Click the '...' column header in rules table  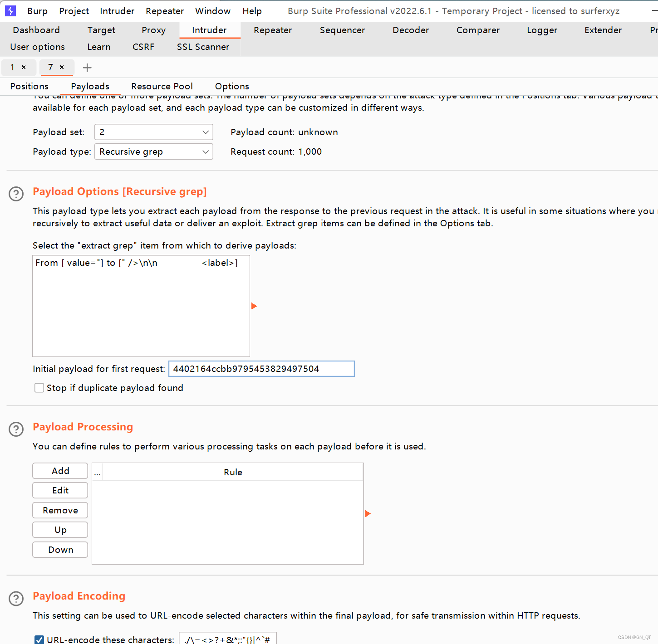pos(97,472)
